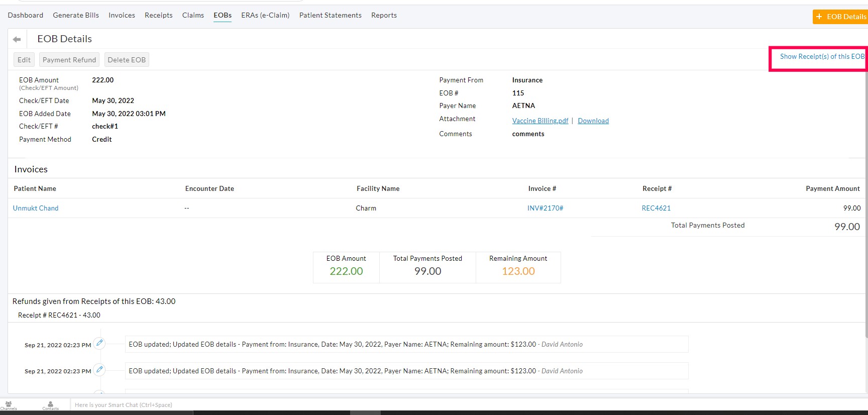Click the back arrow beside EOB Details
Image resolution: width=868 pixels, height=415 pixels.
click(17, 39)
